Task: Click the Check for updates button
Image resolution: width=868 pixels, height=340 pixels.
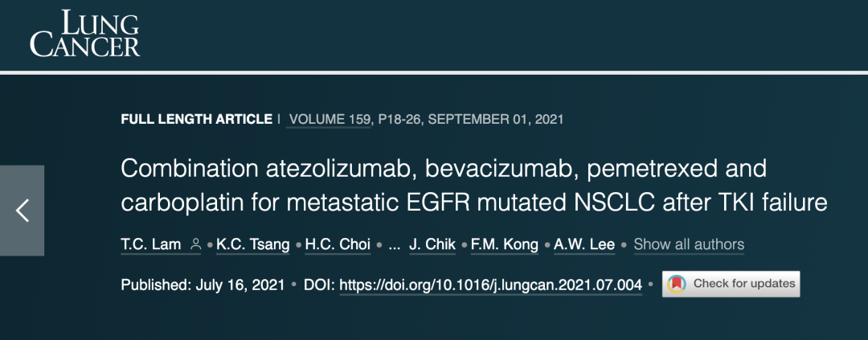Action: pyautogui.click(x=731, y=284)
